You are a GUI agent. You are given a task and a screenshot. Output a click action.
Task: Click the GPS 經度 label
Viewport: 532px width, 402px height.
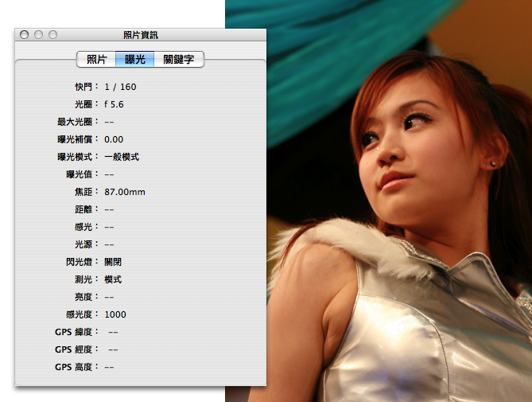tap(76, 349)
